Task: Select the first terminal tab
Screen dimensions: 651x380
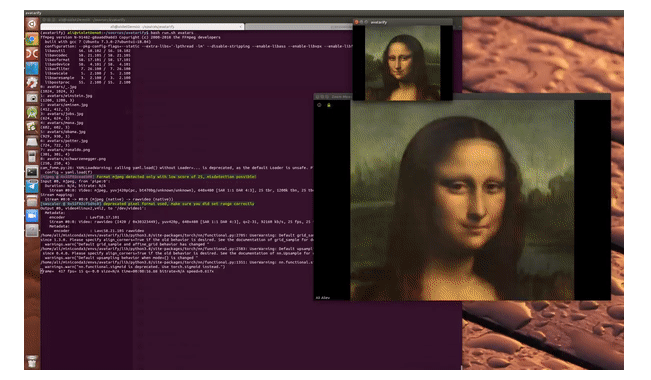Action: click(142, 27)
